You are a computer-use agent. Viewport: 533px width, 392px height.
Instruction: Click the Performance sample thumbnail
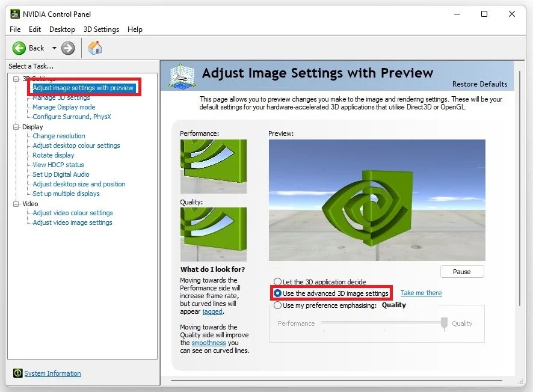(x=214, y=167)
